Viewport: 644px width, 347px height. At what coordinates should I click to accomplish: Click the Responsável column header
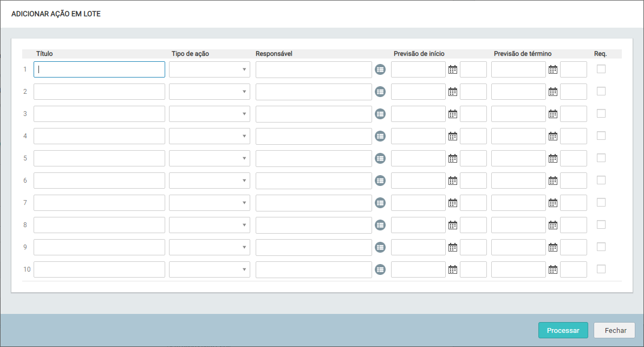point(274,54)
